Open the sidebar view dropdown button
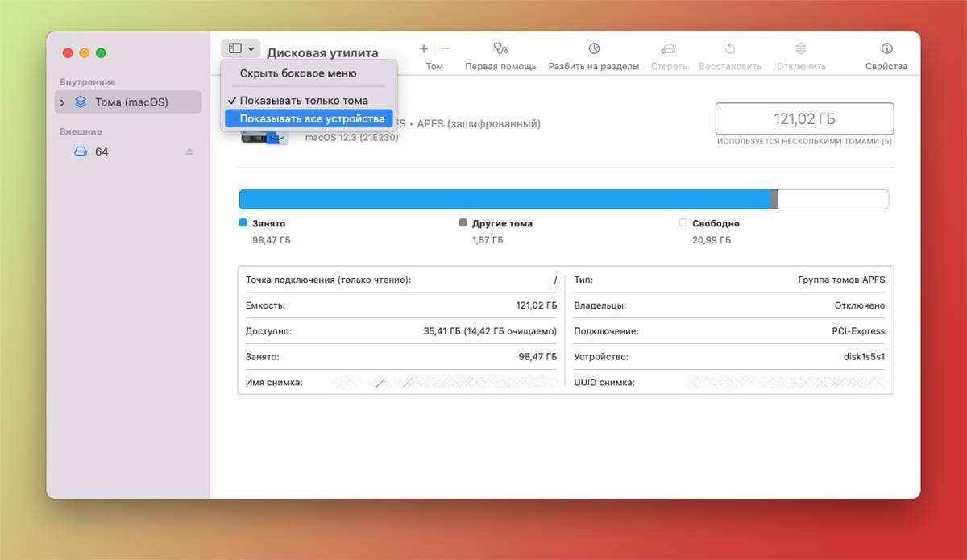This screenshot has width=967, height=560. [241, 49]
